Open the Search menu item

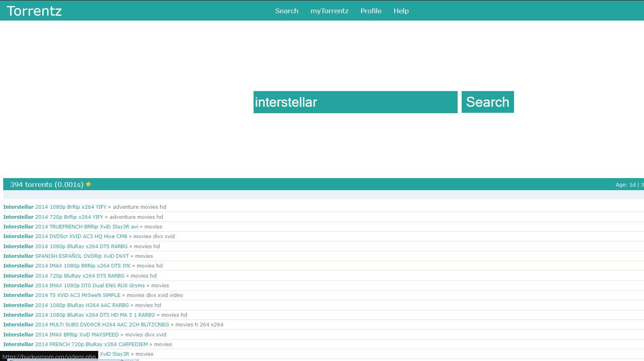(x=287, y=11)
